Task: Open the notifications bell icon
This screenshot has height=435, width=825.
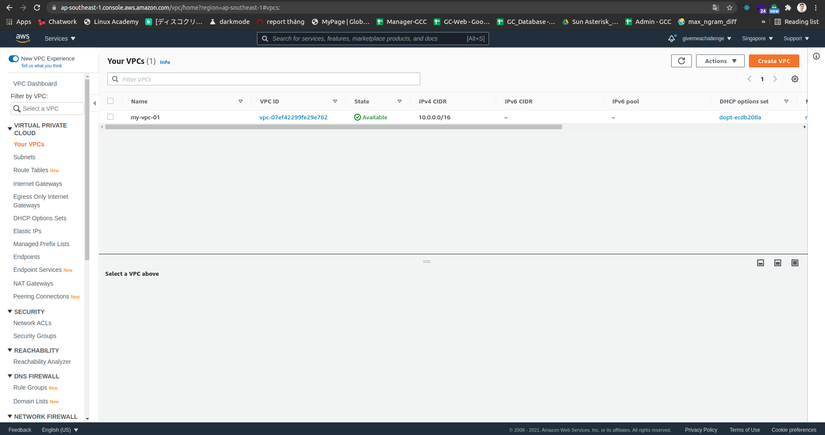Action: (x=671, y=38)
